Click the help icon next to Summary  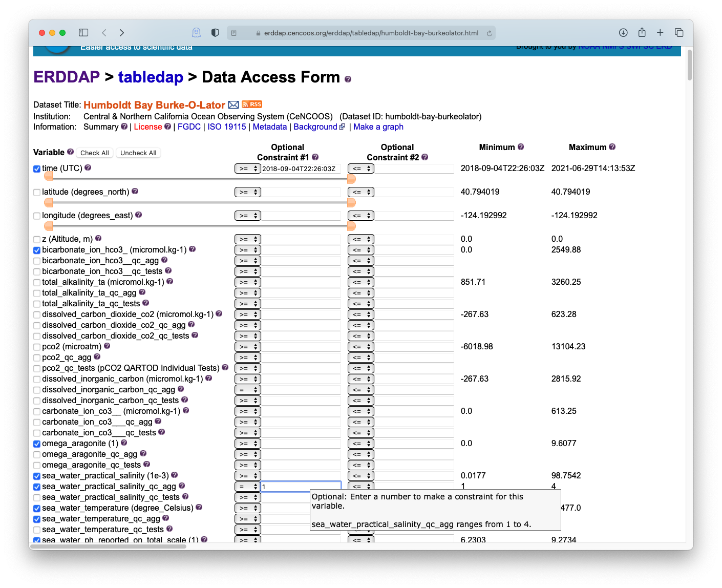pos(124,127)
